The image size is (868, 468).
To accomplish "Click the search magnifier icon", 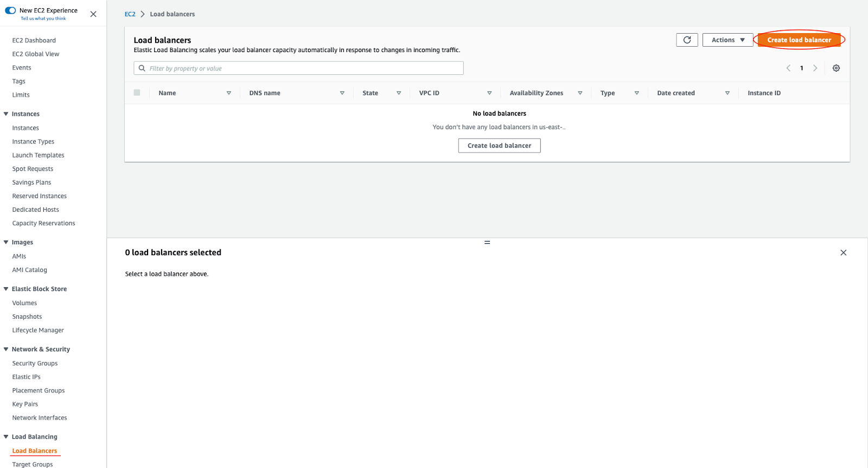I will [x=142, y=68].
